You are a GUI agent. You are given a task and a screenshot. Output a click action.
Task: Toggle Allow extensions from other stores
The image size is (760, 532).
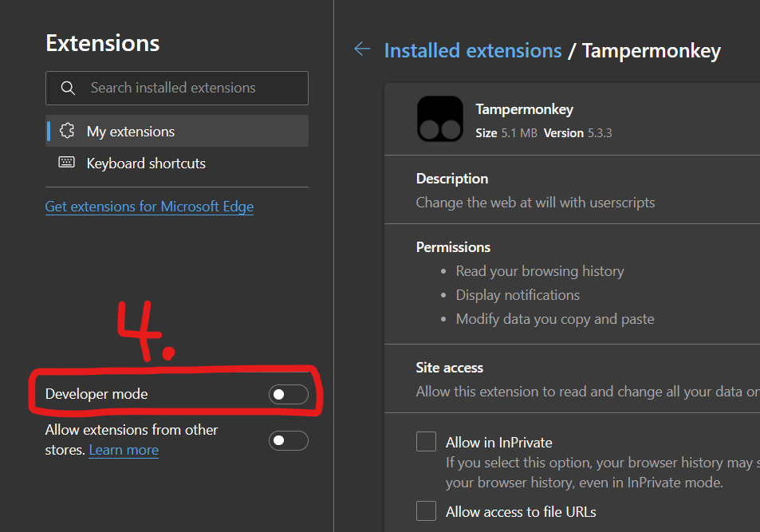[x=288, y=440]
